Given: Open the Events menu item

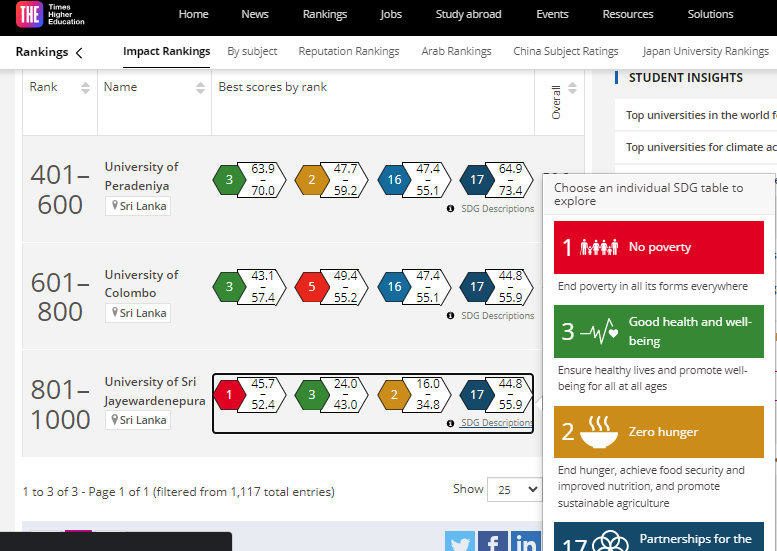Looking at the screenshot, I should (x=552, y=14).
